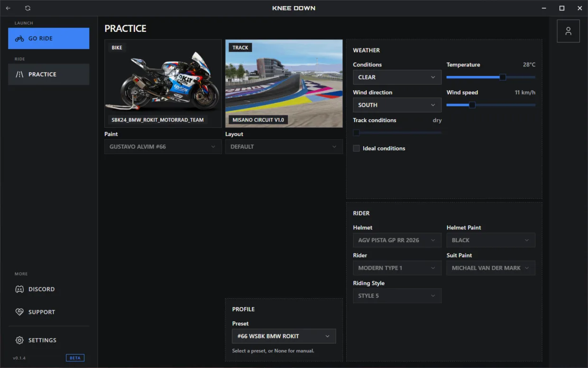Open the Suit Paint dropdown Michael van der Mark
Viewport: 588px width, 368px height.
coord(491,268)
